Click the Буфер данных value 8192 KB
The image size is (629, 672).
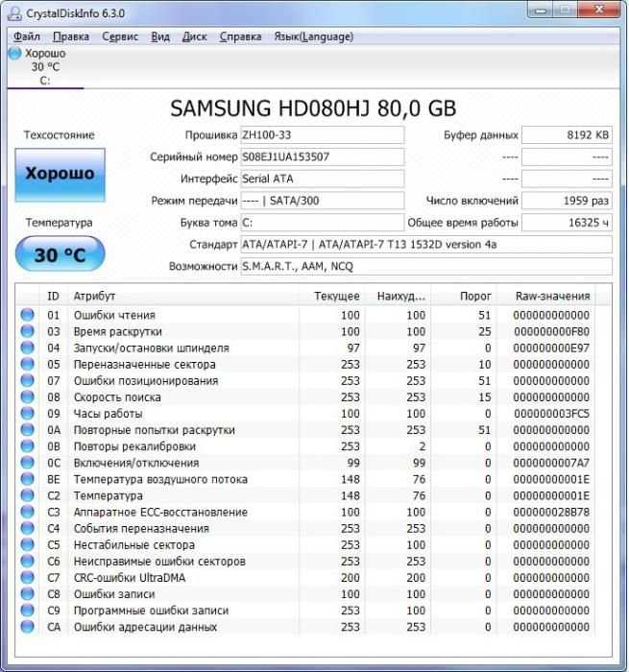click(567, 135)
